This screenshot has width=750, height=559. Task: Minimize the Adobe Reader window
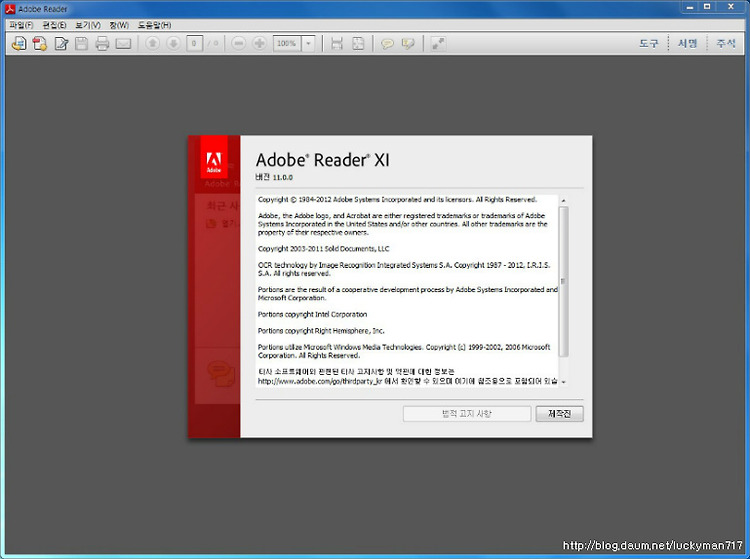click(690, 7)
